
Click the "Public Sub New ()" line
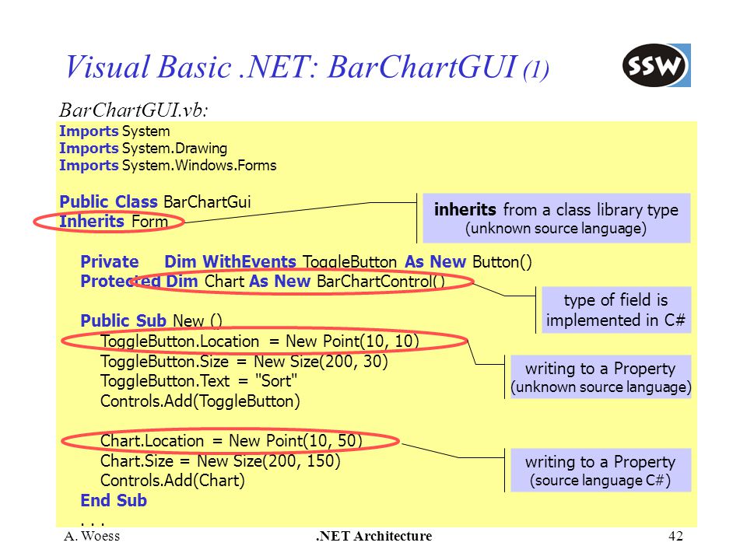[x=151, y=320]
